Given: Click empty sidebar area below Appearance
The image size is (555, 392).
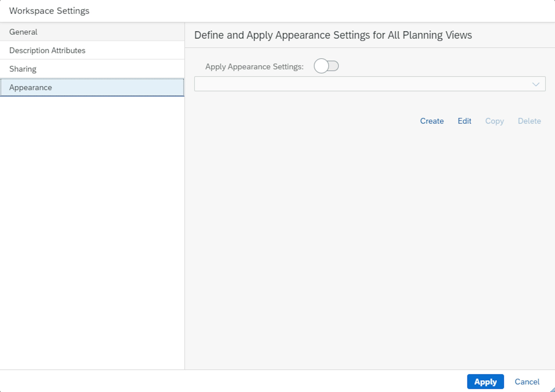Looking at the screenshot, I should [92, 218].
